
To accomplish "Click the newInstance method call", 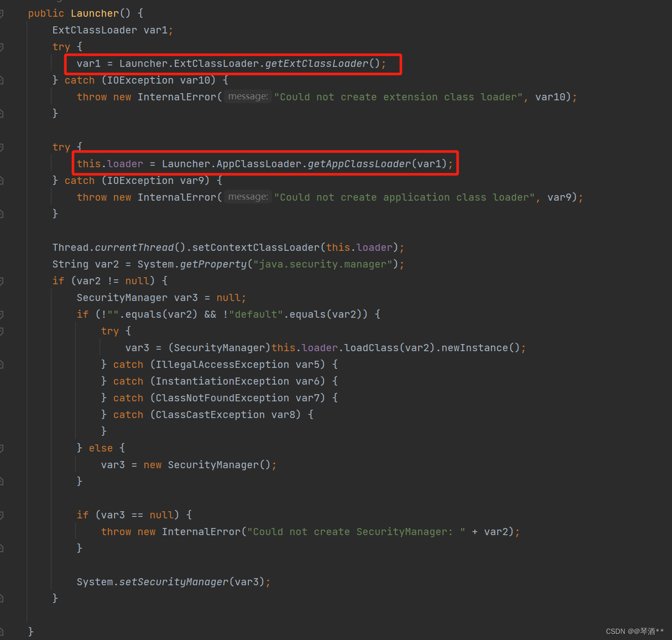I will [475, 348].
